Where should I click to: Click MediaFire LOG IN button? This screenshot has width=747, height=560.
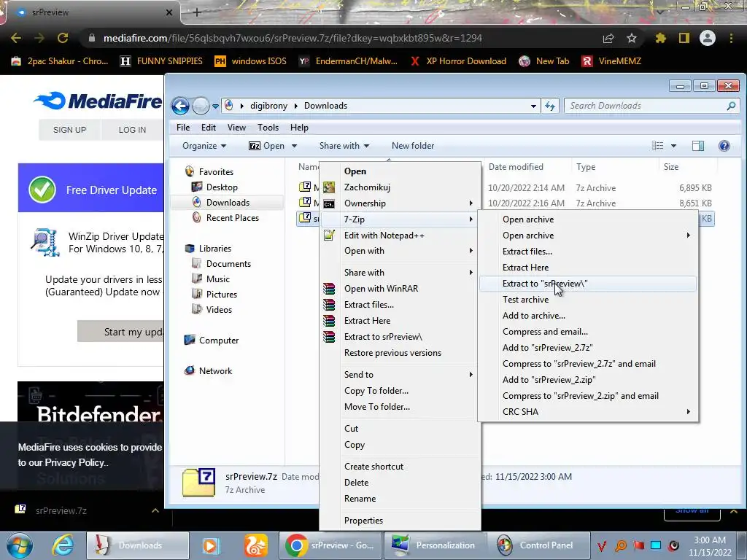point(132,130)
